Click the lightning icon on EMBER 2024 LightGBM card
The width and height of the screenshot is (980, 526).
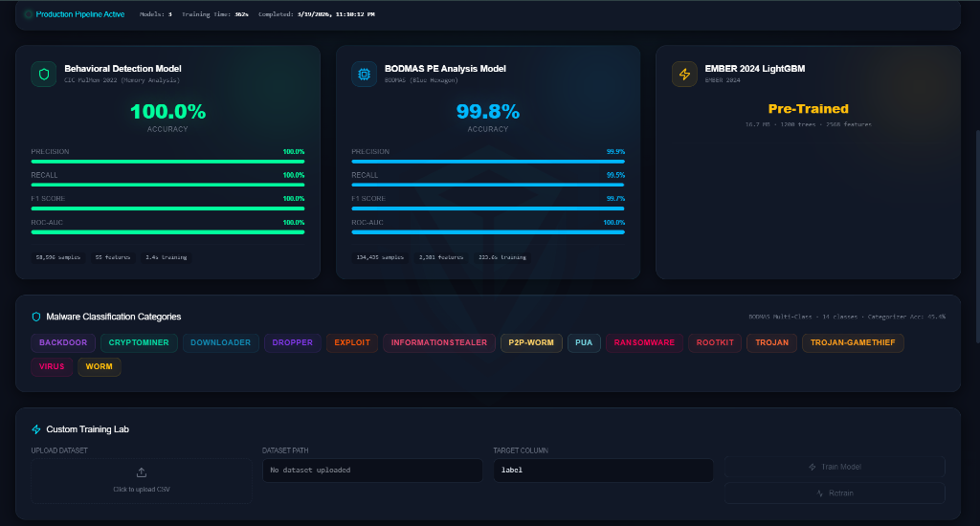tap(684, 75)
